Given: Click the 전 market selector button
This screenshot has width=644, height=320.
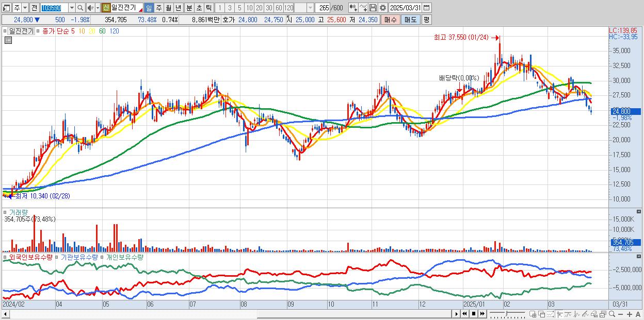Looking at the screenshot, I should point(34,8).
